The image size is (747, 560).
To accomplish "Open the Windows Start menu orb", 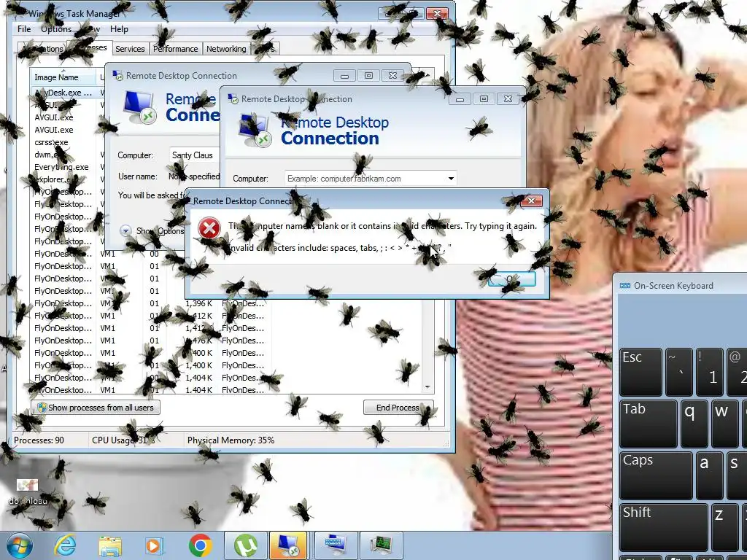I will coord(20,545).
